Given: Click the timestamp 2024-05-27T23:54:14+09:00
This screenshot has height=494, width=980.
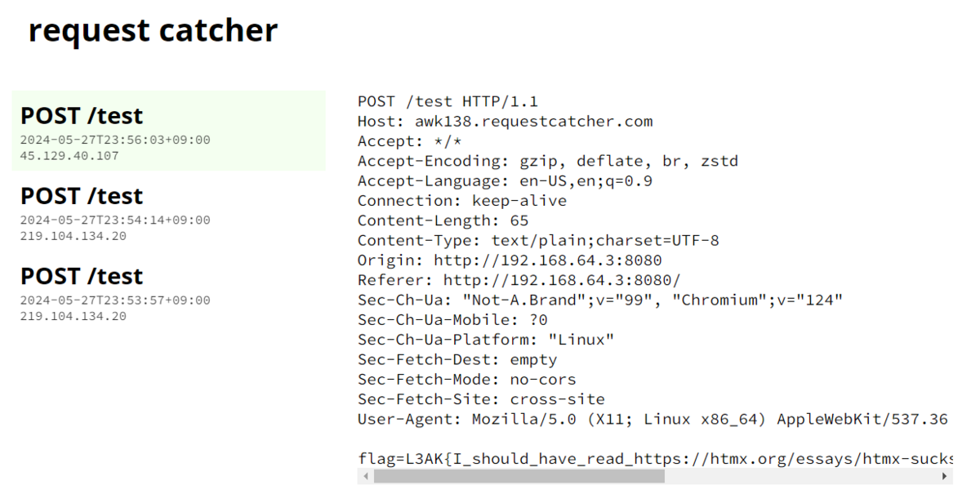Looking at the screenshot, I should tap(115, 220).
